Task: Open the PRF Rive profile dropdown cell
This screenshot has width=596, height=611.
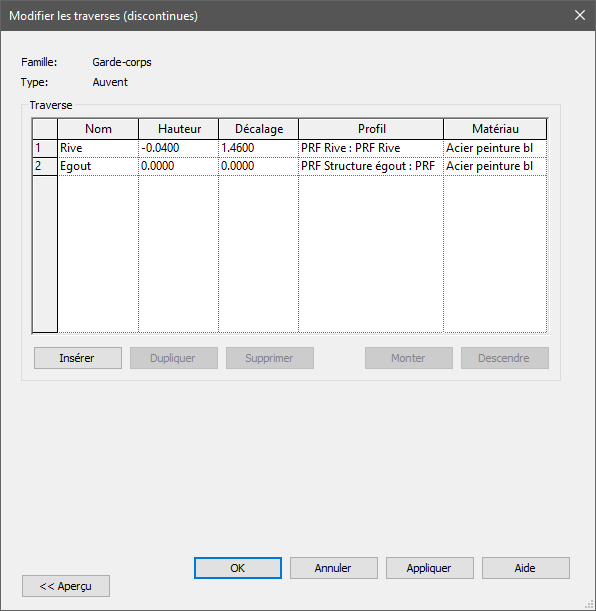Action: (x=371, y=148)
